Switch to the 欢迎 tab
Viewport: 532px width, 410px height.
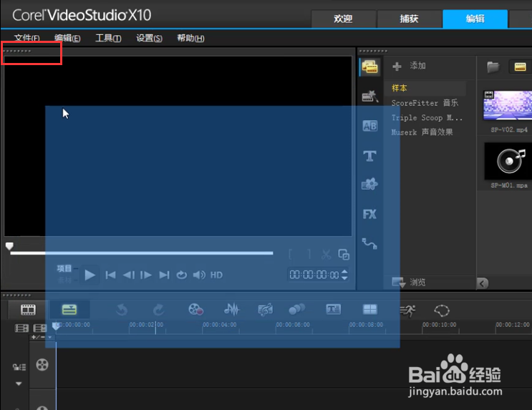click(x=344, y=19)
